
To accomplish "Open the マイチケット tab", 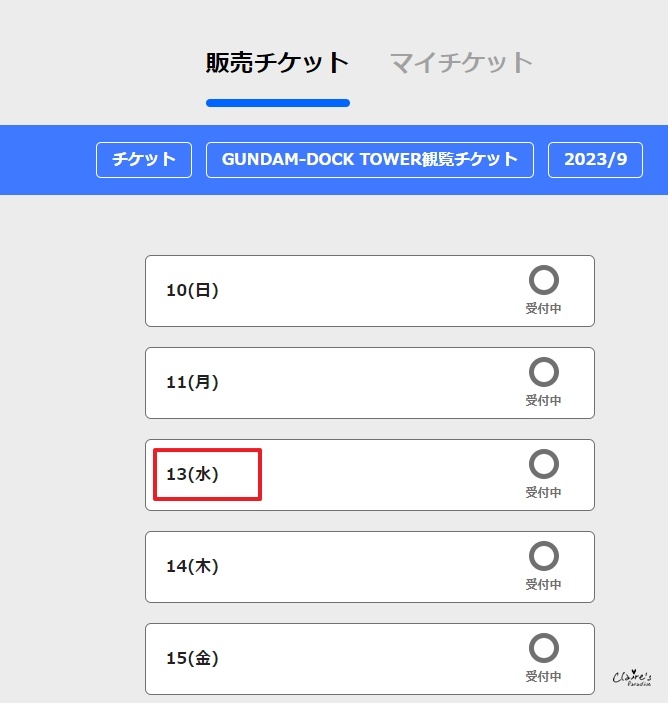I will click(461, 63).
